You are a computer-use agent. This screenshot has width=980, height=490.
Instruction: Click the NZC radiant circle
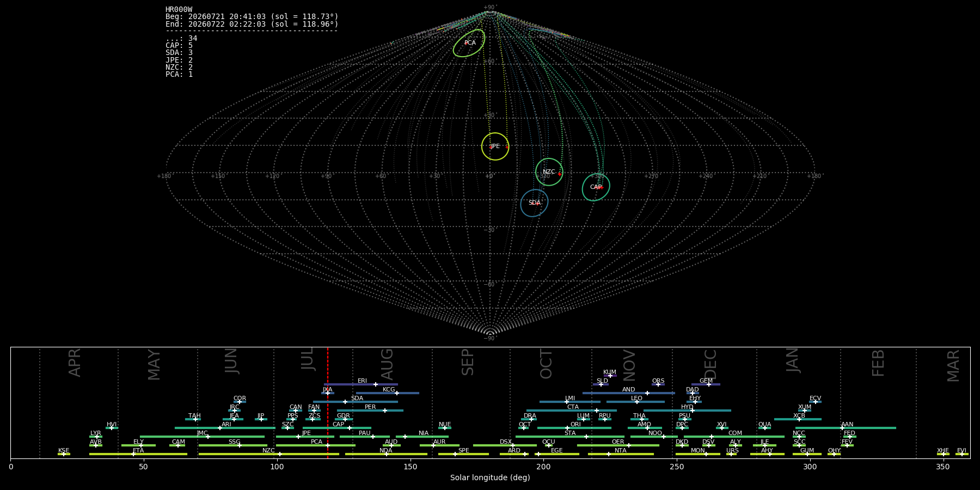click(549, 172)
